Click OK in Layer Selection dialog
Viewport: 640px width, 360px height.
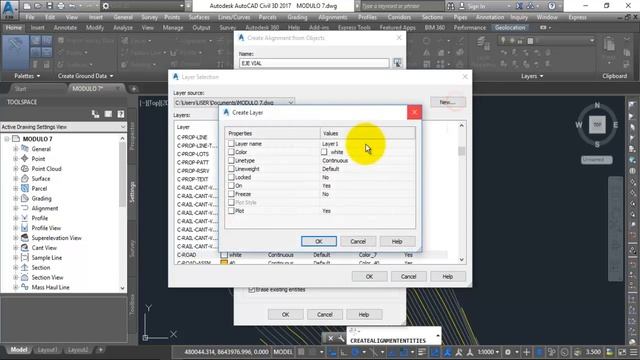coord(369,276)
